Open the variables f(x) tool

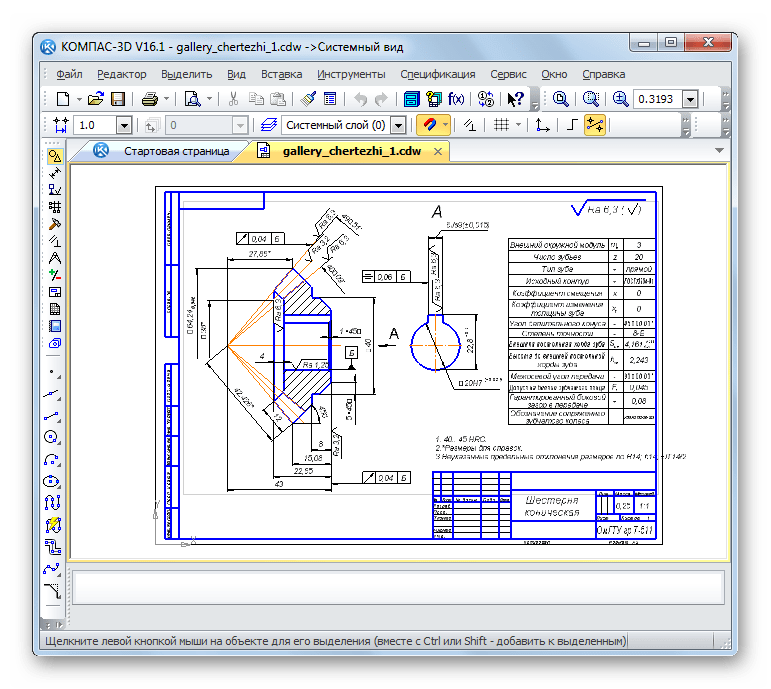pos(456,99)
